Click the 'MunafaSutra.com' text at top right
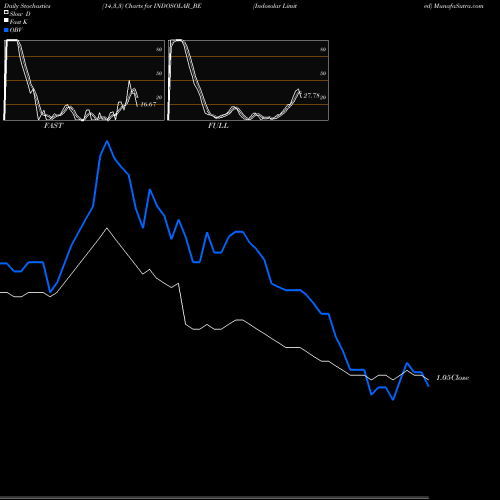 [459, 6]
